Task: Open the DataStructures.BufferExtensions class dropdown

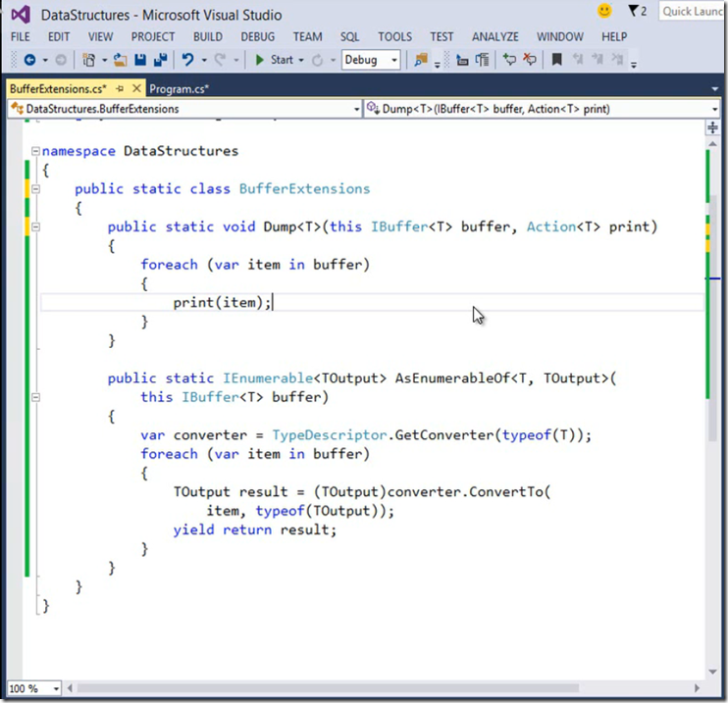Action: (x=184, y=109)
